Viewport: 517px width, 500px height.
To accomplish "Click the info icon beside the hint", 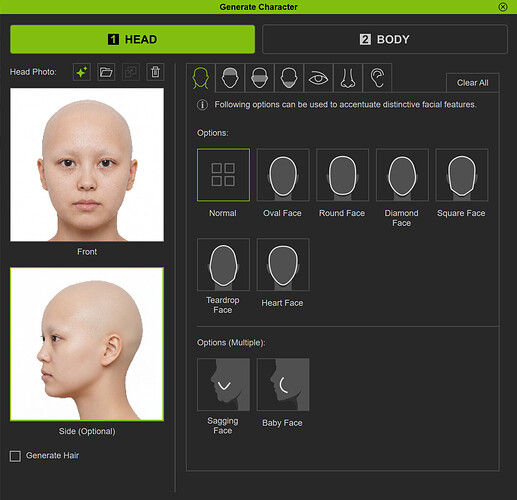I will click(x=202, y=105).
